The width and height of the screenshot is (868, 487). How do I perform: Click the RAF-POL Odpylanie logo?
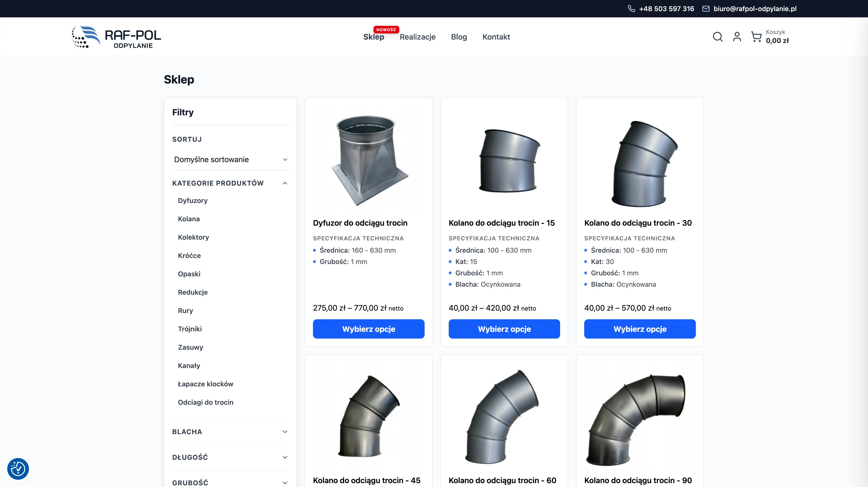coord(116,37)
